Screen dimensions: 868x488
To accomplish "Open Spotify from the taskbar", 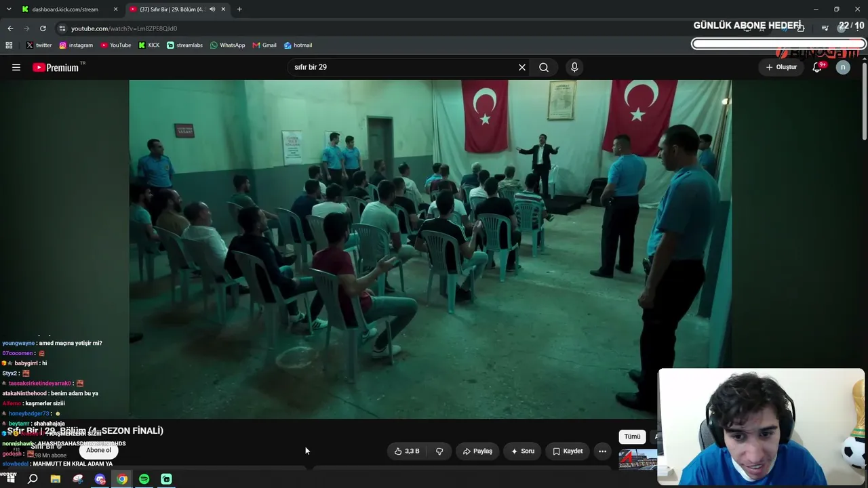I will pyautogui.click(x=144, y=479).
